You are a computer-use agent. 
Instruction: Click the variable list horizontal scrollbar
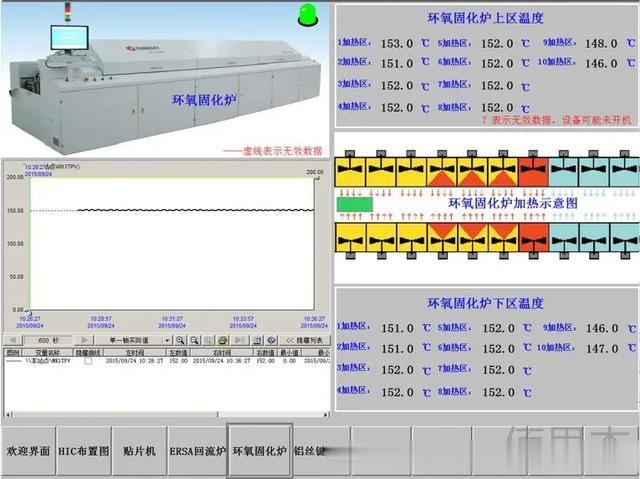click(167, 414)
